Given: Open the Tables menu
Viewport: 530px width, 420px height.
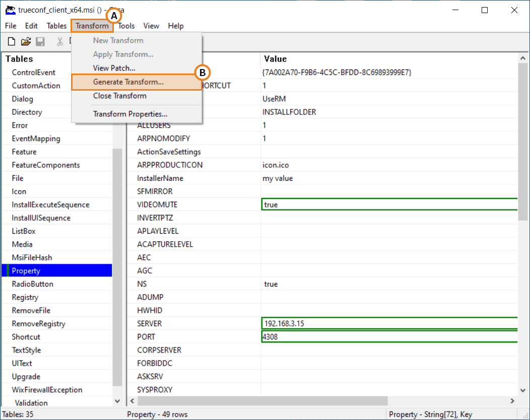Looking at the screenshot, I should [56, 26].
